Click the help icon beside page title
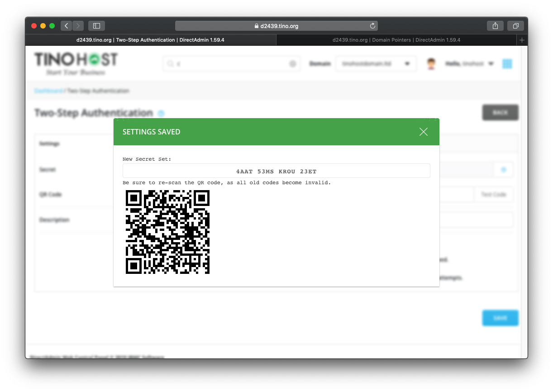 pos(161,113)
